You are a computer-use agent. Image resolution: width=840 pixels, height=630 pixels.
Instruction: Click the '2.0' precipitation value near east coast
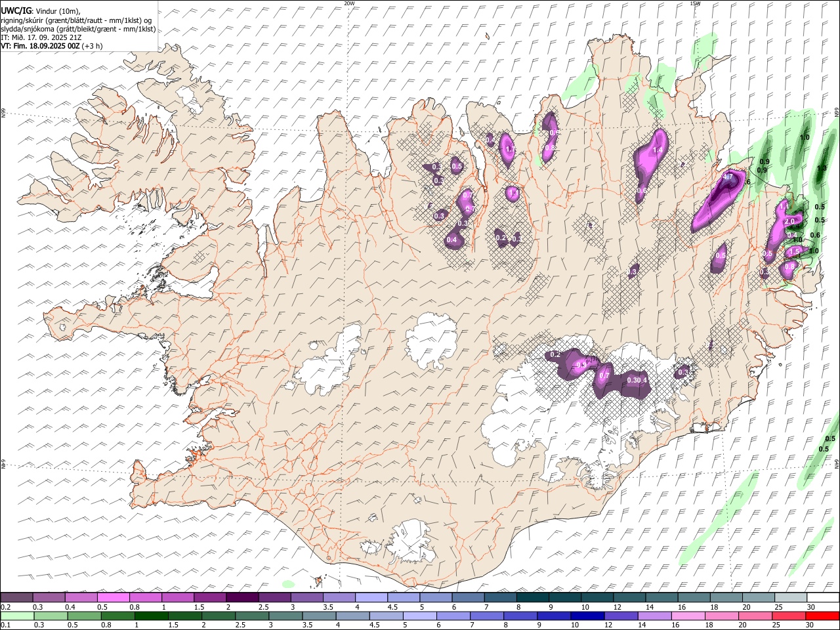click(x=789, y=222)
